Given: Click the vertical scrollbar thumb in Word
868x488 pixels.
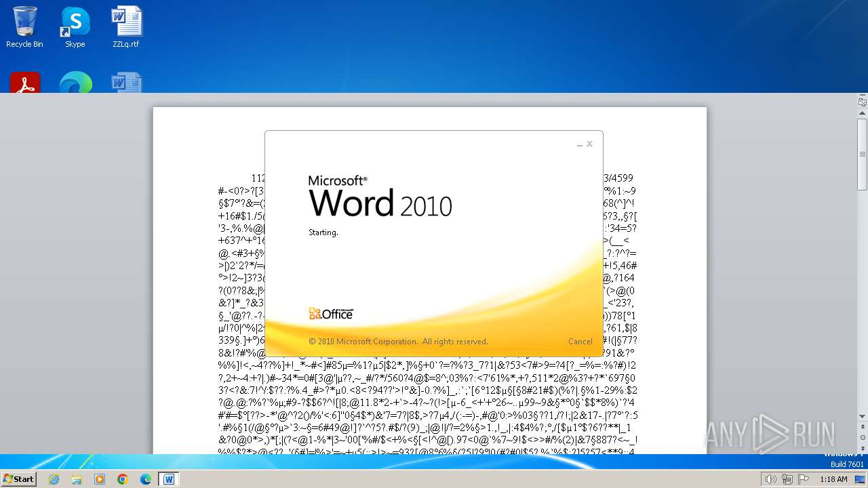Looking at the screenshot, I should pyautogui.click(x=863, y=155).
